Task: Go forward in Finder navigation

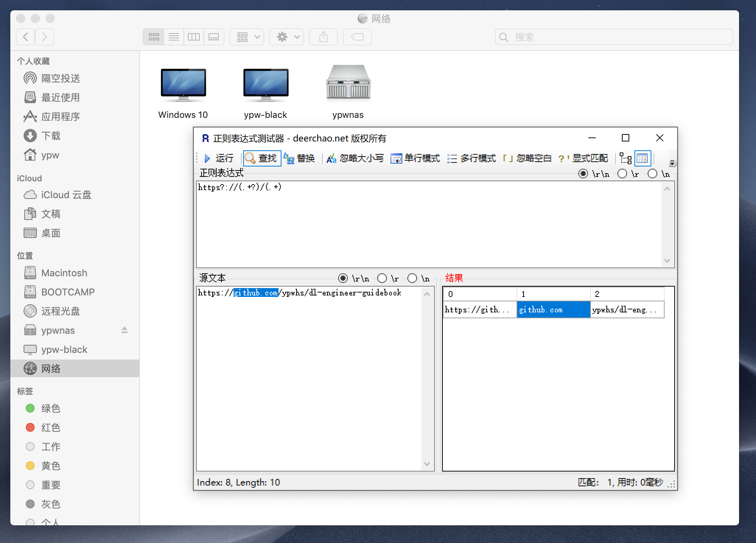Action: pyautogui.click(x=45, y=37)
